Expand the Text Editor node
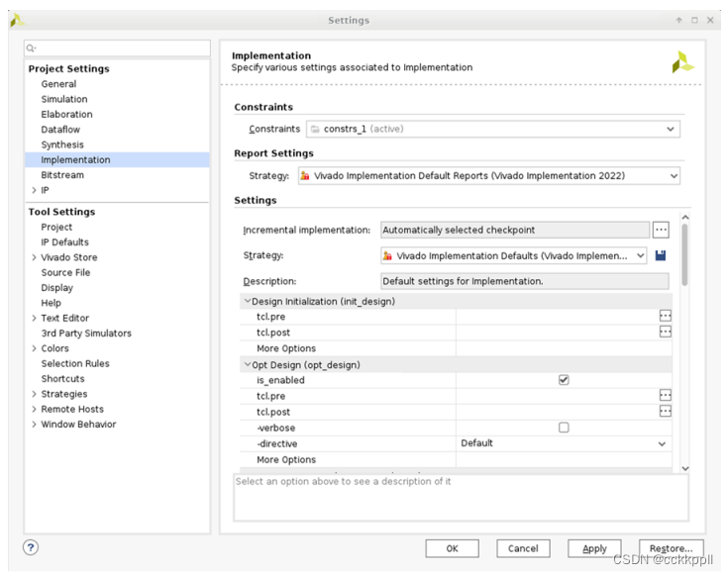 pyautogui.click(x=34, y=318)
